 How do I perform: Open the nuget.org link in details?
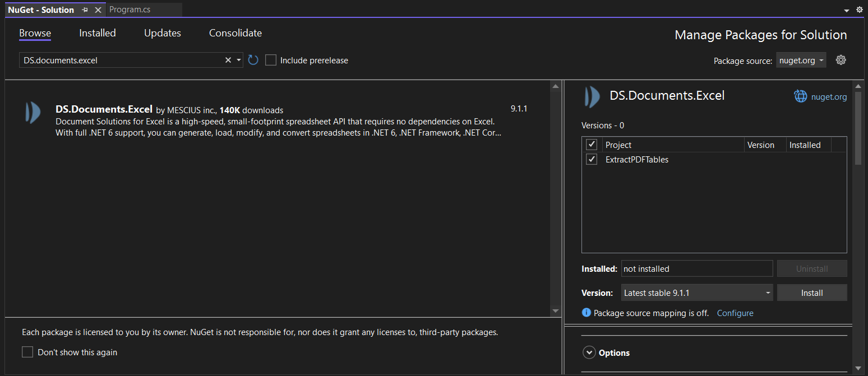click(829, 96)
